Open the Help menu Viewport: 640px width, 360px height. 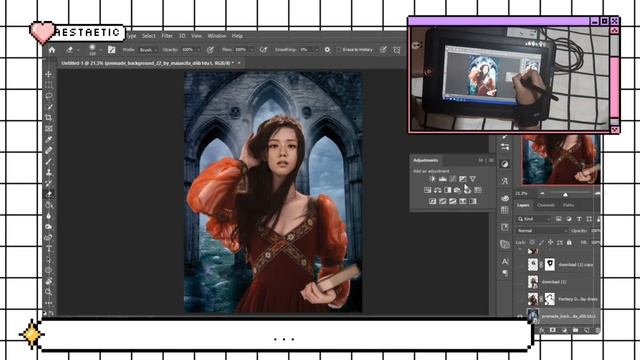(x=237, y=36)
